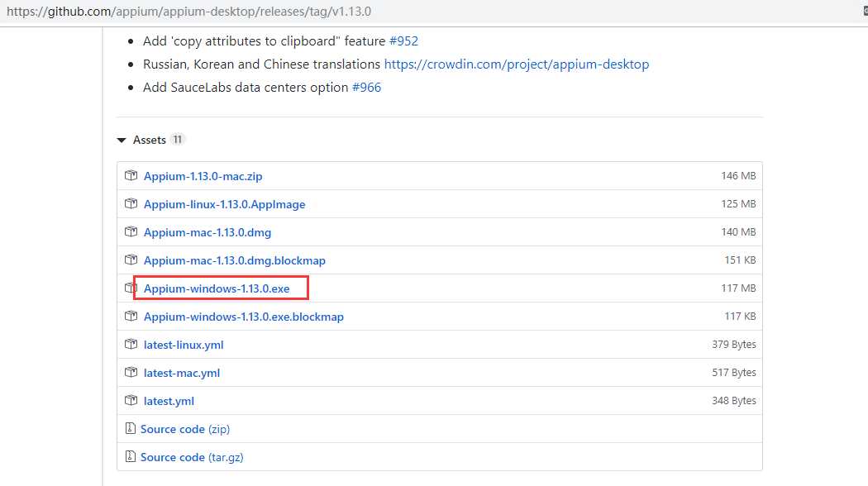Click package icon beside Appium-mac-1.13.0.dmg.blockmap
This screenshot has width=868, height=486.
point(131,260)
